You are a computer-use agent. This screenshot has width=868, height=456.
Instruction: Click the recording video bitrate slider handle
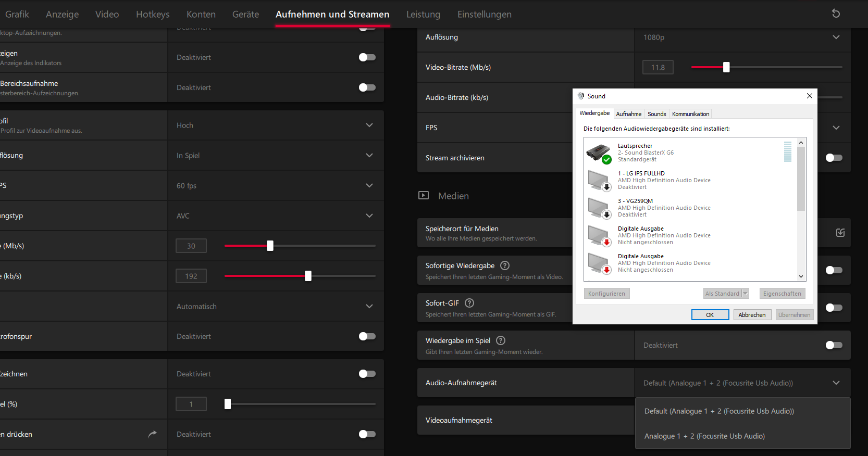[270, 246]
